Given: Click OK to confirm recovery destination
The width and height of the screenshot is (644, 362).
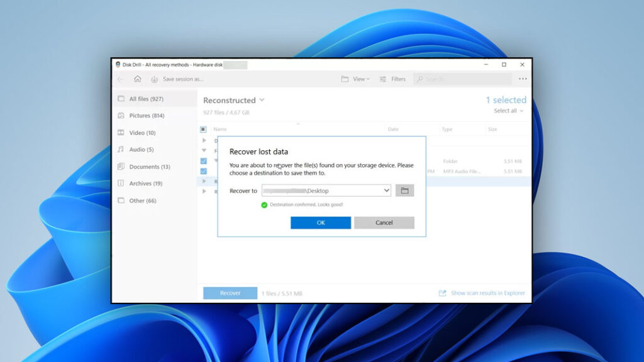Looking at the screenshot, I should pos(320,222).
